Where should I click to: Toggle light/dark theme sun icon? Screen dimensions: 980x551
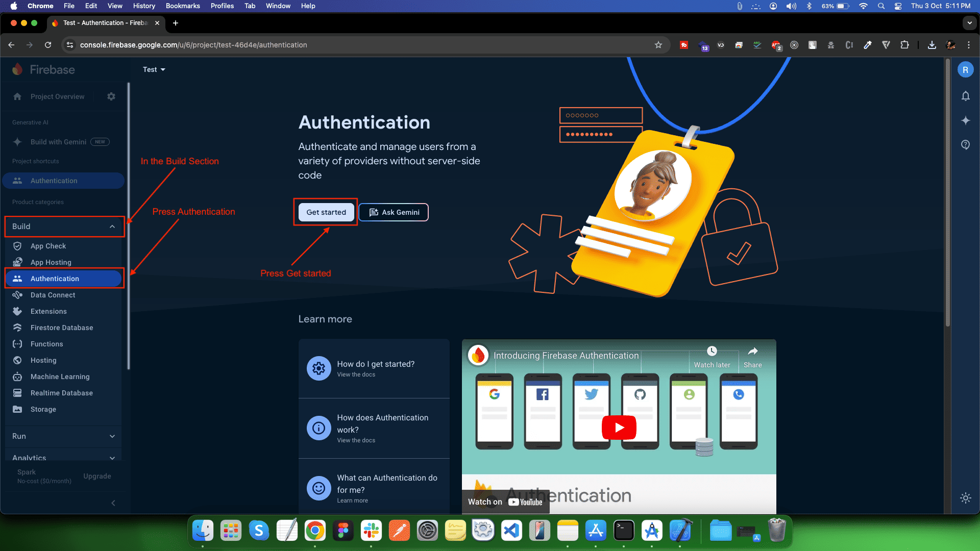[x=965, y=498]
